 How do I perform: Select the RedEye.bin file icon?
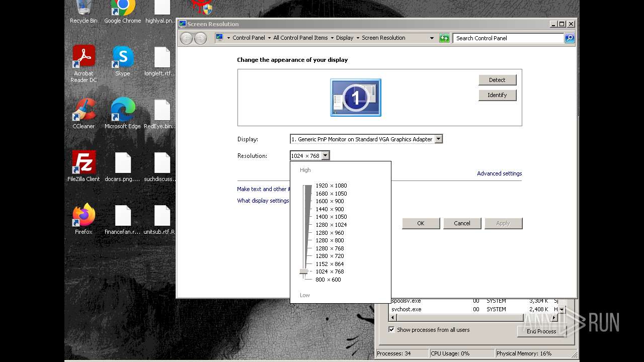click(x=162, y=114)
